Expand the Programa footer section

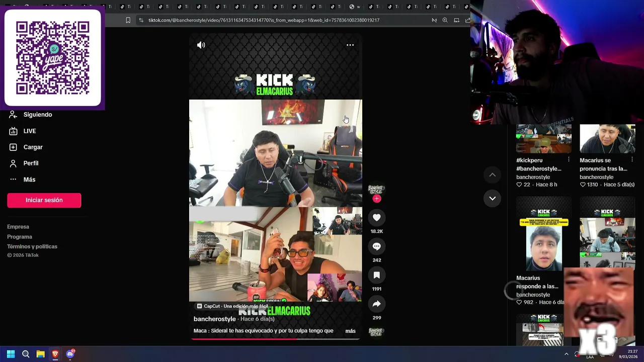point(20,237)
